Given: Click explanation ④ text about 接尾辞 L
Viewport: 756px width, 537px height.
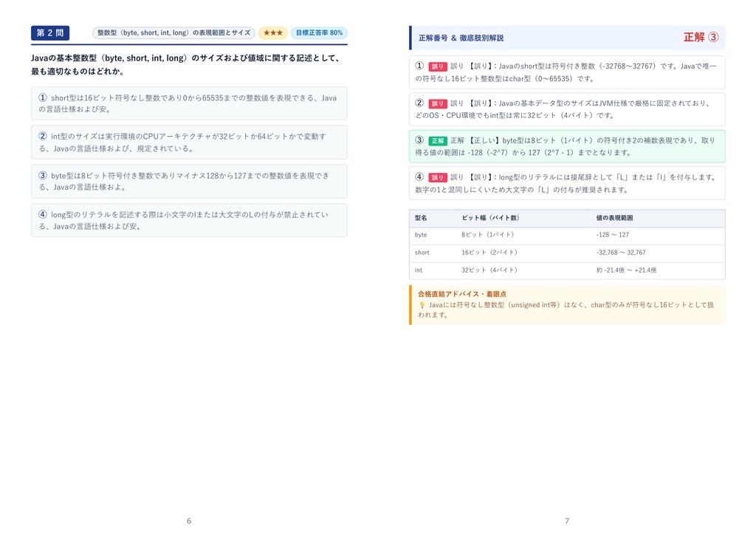Looking at the screenshot, I should (x=567, y=183).
